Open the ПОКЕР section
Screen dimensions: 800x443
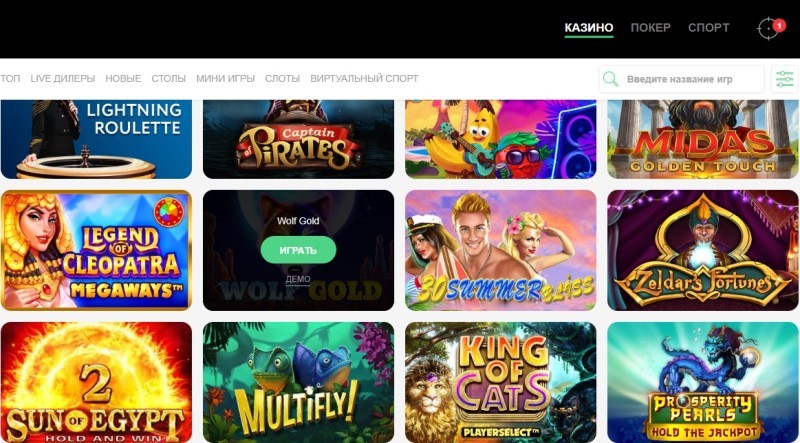click(651, 28)
